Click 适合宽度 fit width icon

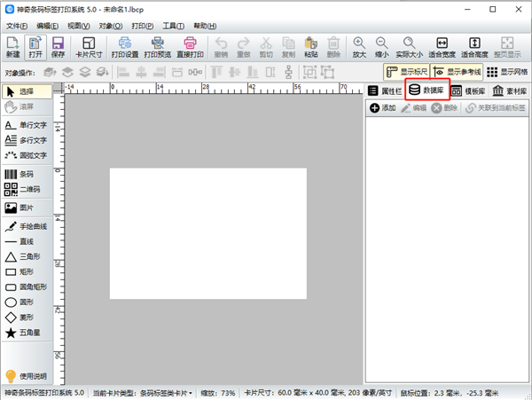442,48
